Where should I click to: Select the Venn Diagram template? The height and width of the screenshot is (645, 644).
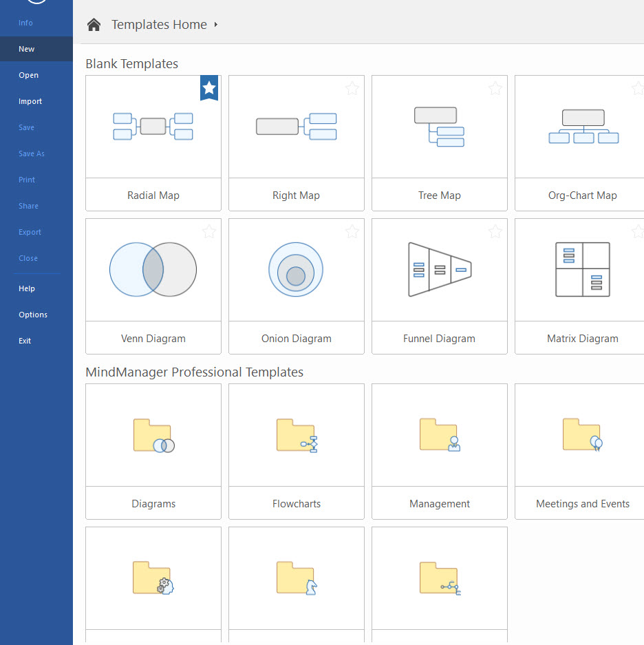tap(153, 286)
